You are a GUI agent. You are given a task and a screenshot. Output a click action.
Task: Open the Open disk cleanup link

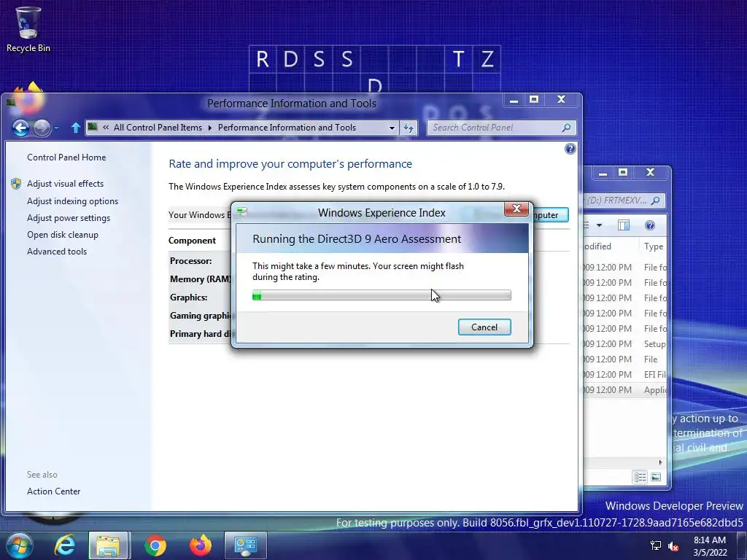[63, 235]
